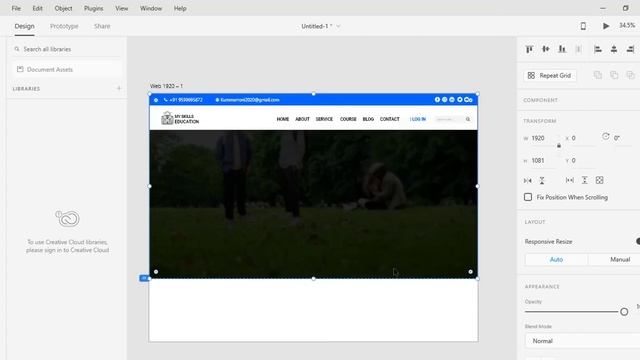Click COURSE in the artboard navigation
The width and height of the screenshot is (640, 360).
(x=348, y=119)
